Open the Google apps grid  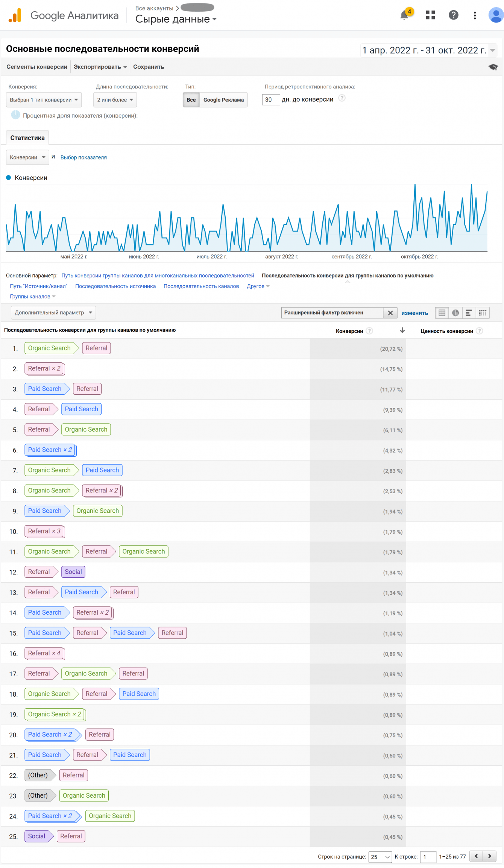[x=430, y=15]
